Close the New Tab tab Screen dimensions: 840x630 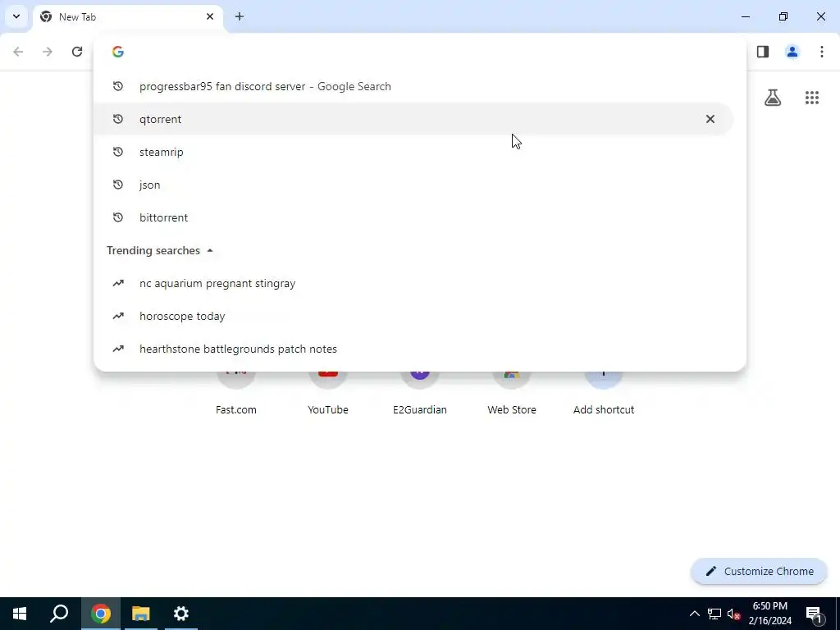click(210, 16)
